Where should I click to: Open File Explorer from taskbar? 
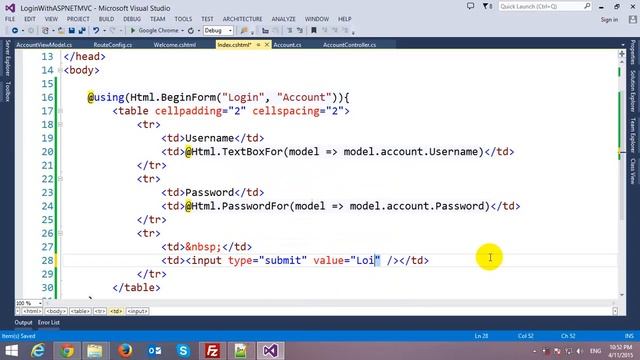click(x=95, y=351)
